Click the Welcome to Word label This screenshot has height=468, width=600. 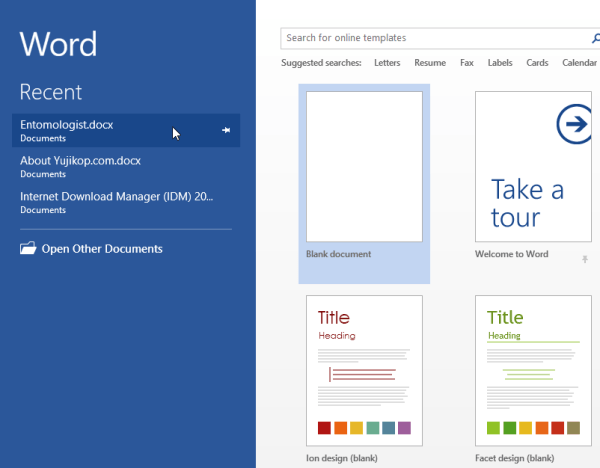point(512,254)
